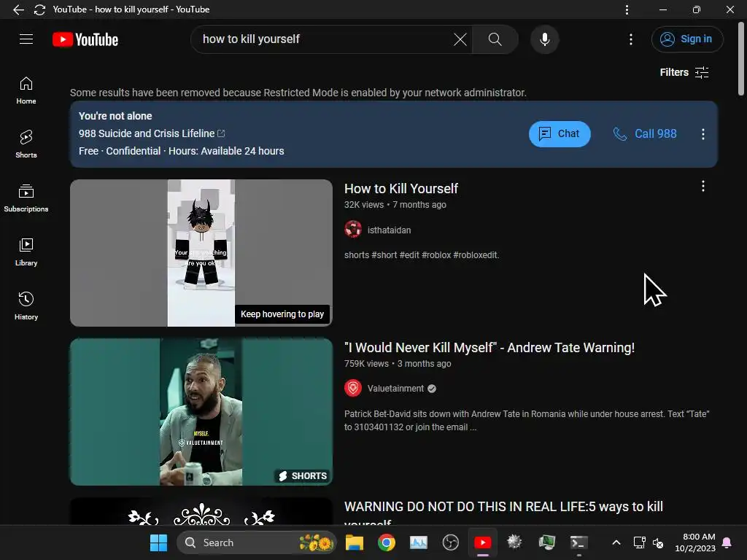Open the 988 Suicide and Crisis Lifeline link

(x=152, y=133)
